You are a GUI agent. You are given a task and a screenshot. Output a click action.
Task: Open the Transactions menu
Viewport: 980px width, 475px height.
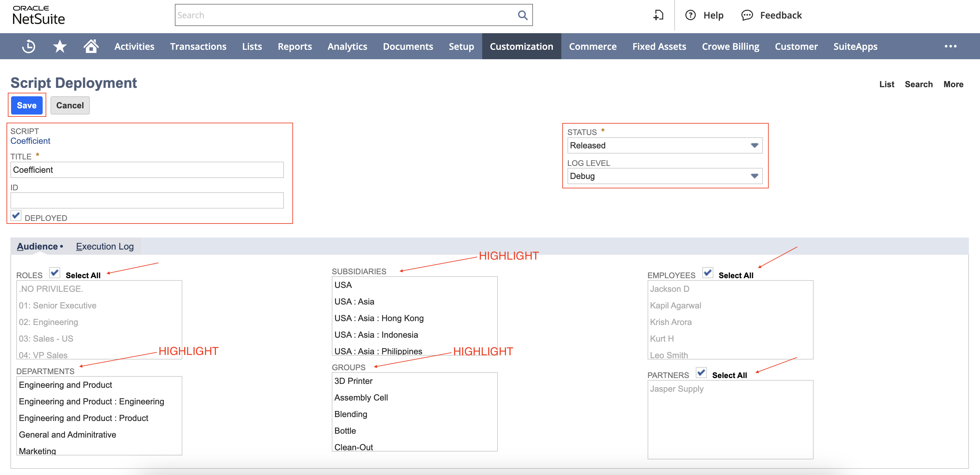click(198, 47)
